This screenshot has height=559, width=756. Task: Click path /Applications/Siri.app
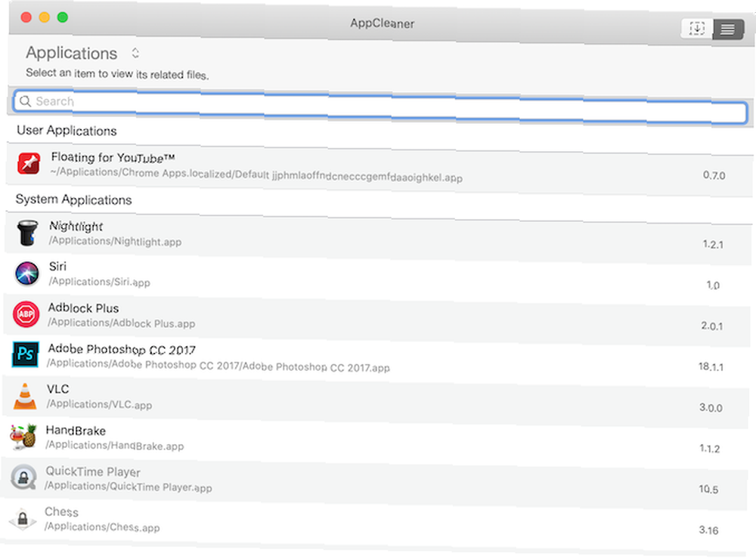(99, 282)
